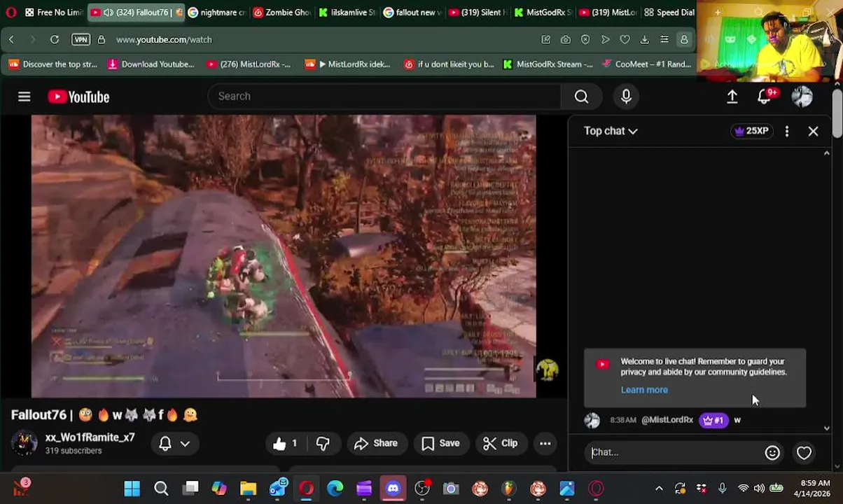Open YouTube notifications bell
843x504 pixels.
click(765, 97)
